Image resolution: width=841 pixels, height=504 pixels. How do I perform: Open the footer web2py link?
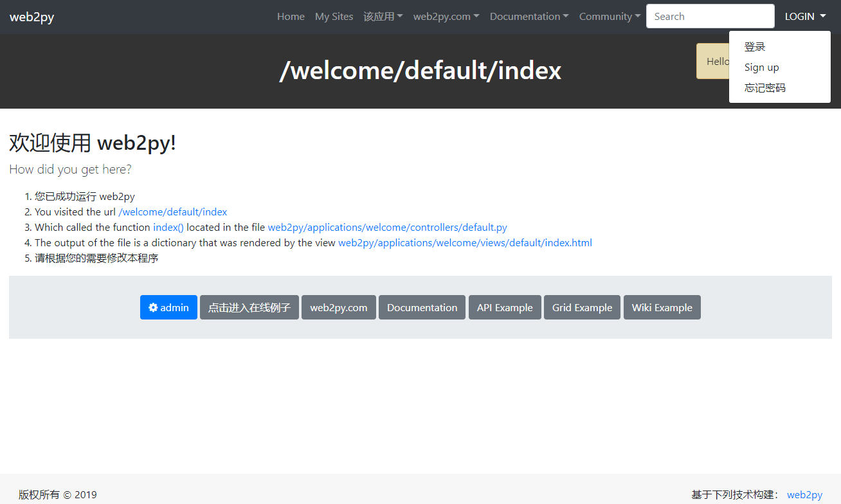pyautogui.click(x=804, y=495)
